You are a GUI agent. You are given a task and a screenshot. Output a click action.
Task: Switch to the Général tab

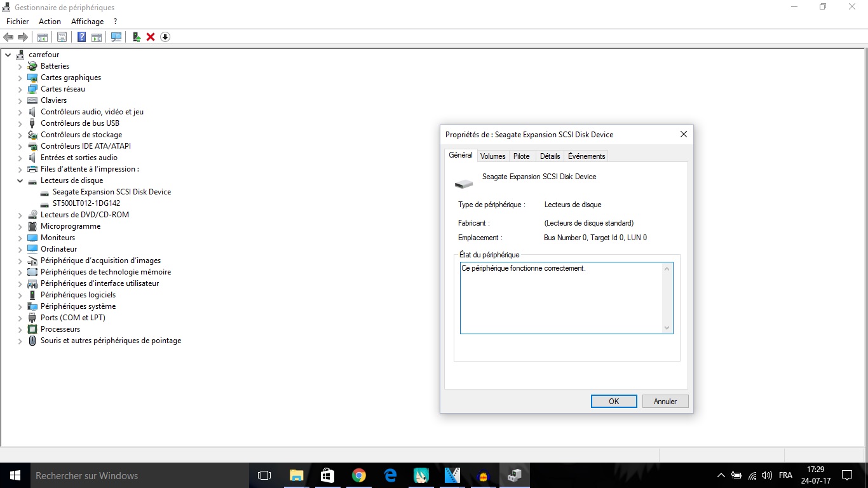461,155
